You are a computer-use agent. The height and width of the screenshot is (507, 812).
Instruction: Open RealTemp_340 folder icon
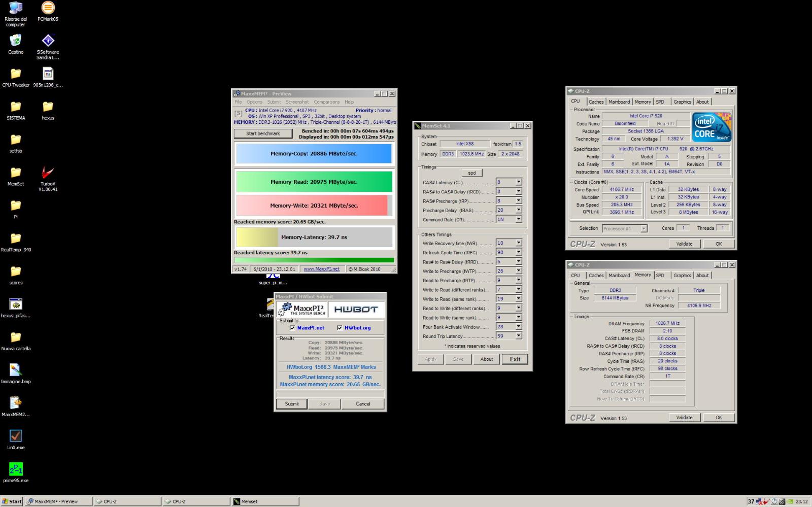click(x=16, y=242)
